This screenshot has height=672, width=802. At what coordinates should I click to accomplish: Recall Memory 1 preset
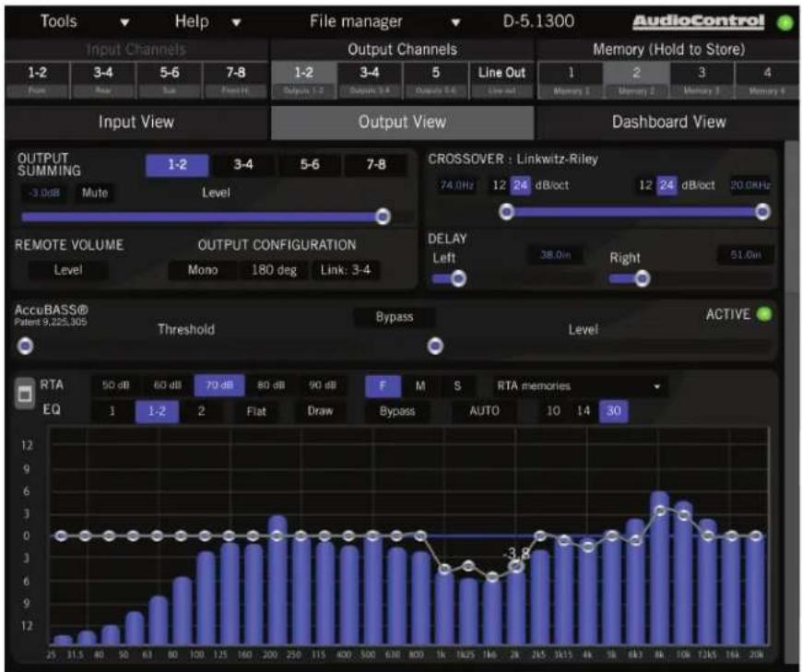pos(571,79)
